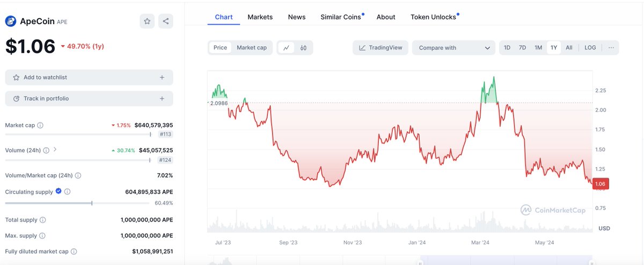
Task: Click the #124 volume rank badge
Action: point(165,160)
